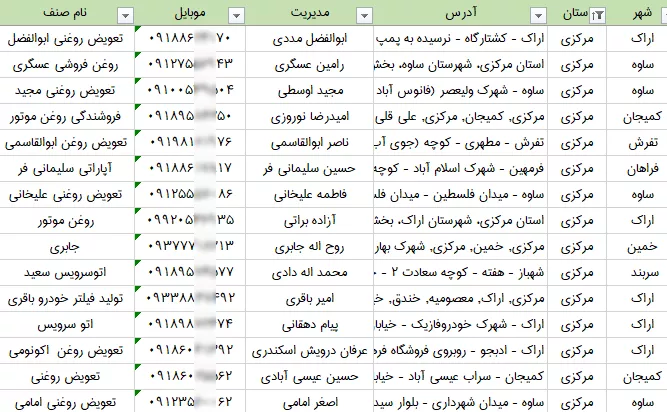This screenshot has height=412, width=667.
Task: Select manager cell رامین عسگری
Action: [x=309, y=65]
